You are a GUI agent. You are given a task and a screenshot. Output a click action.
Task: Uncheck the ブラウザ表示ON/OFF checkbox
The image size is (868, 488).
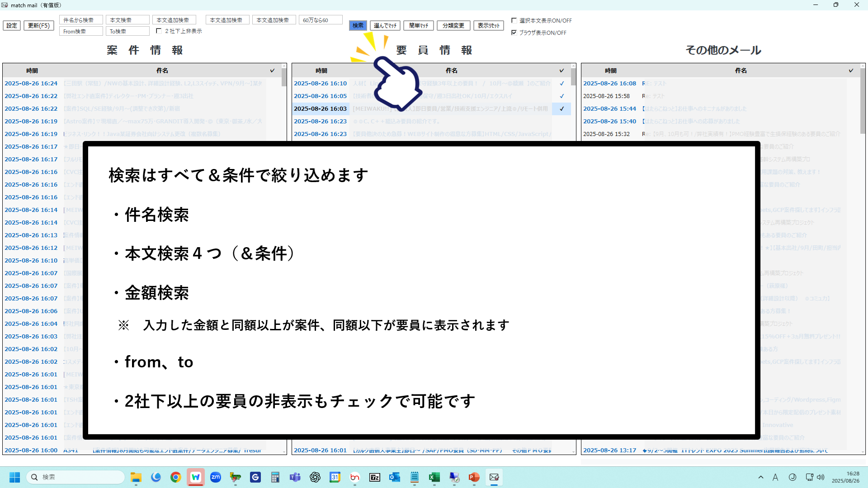point(514,33)
